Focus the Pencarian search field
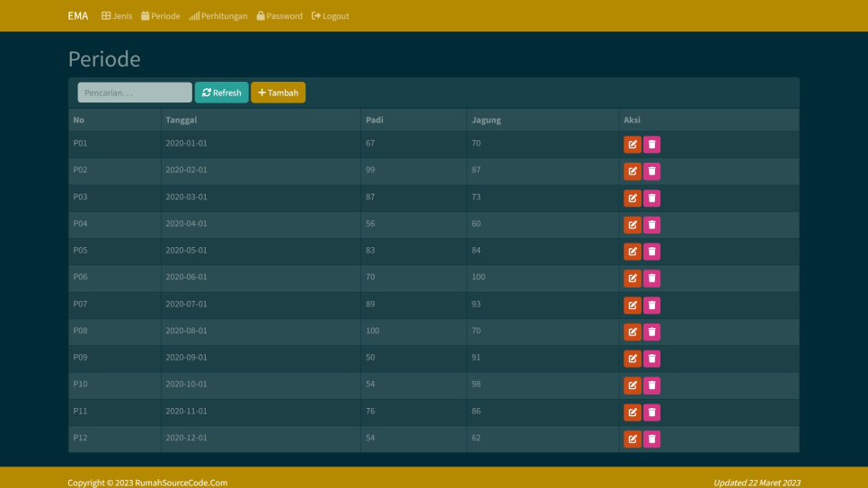868x488 pixels. 135,93
